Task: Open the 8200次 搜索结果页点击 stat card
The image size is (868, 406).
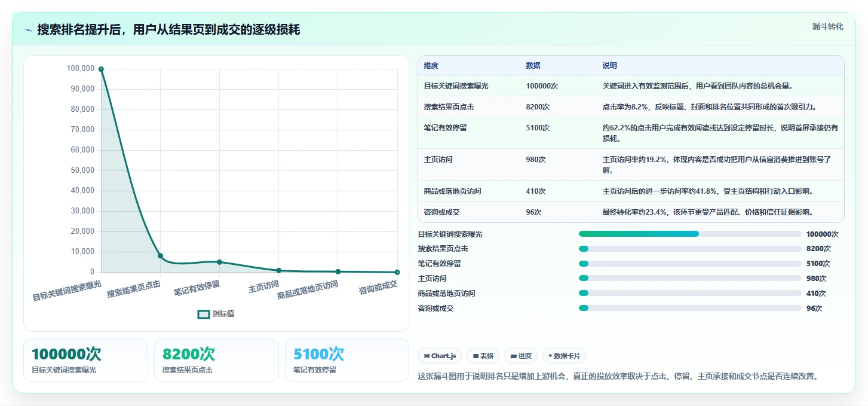Action: (216, 360)
